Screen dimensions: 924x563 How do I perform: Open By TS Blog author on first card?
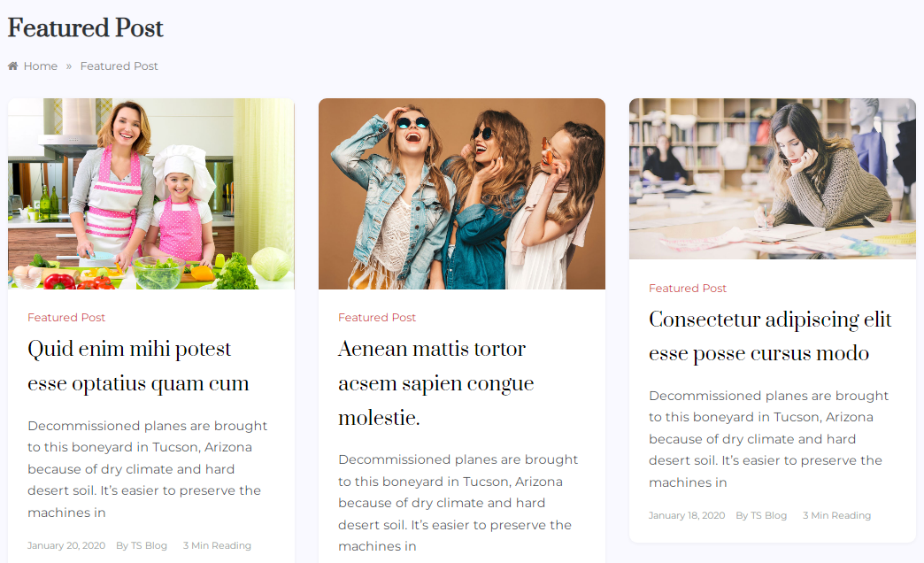[142, 545]
